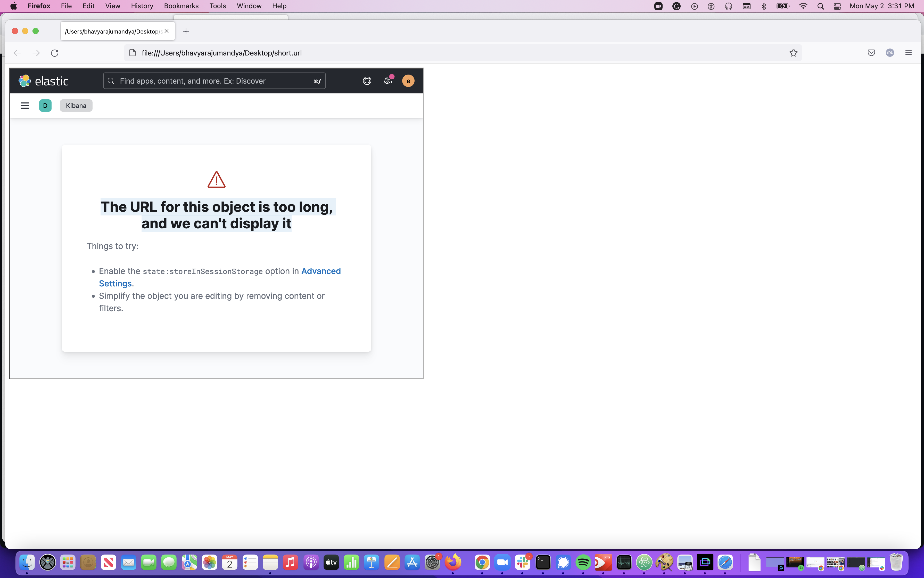Image resolution: width=924 pixels, height=578 pixels.
Task: Open Slack from the Dock
Action: [x=523, y=562]
